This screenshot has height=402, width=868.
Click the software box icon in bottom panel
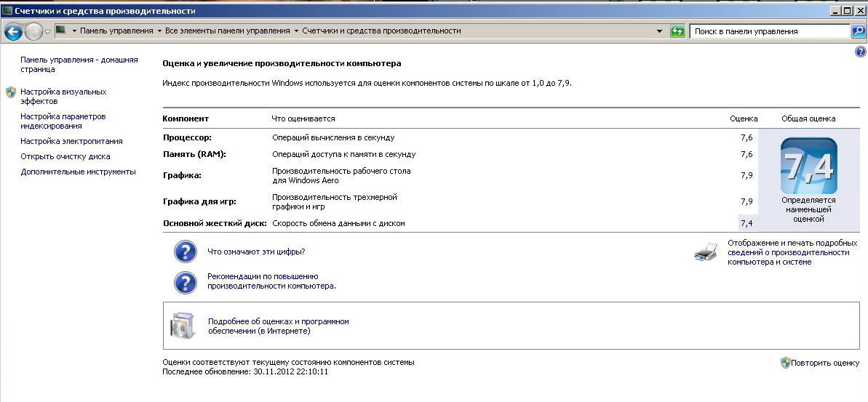click(x=183, y=326)
